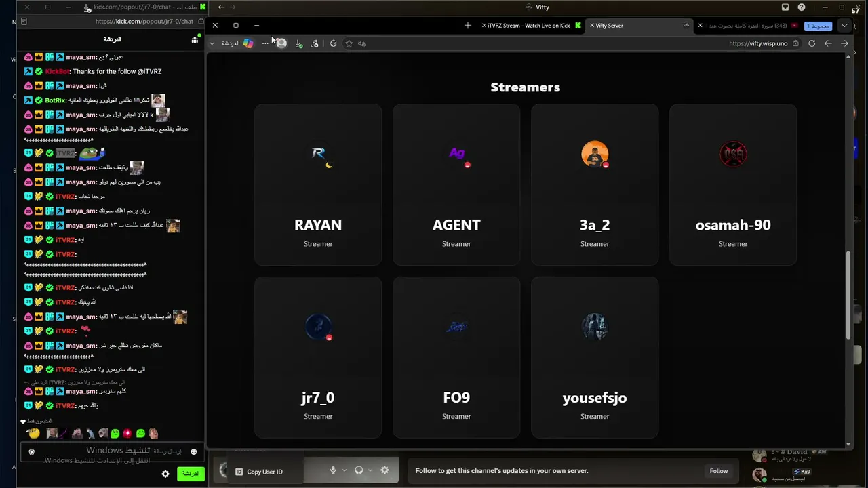This screenshot has height=488, width=868.
Task: Switch to iTVRZ Stream Kick tab
Action: pyautogui.click(x=532, y=26)
